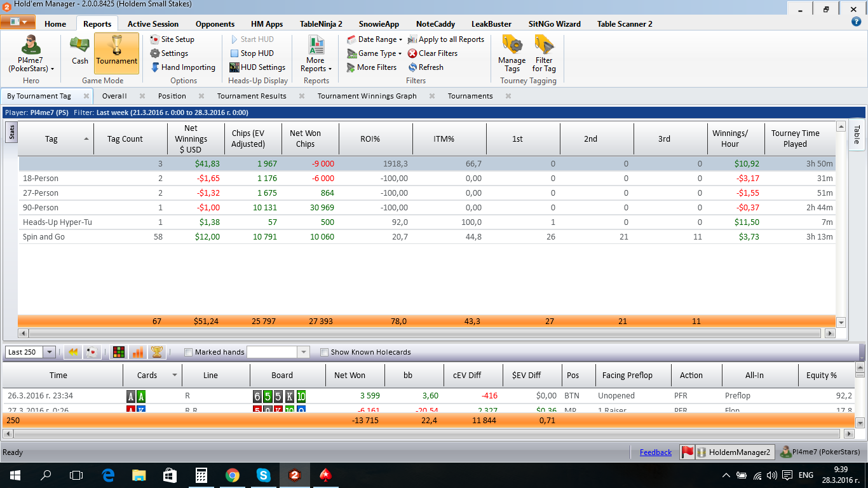Refresh the report

[426, 67]
